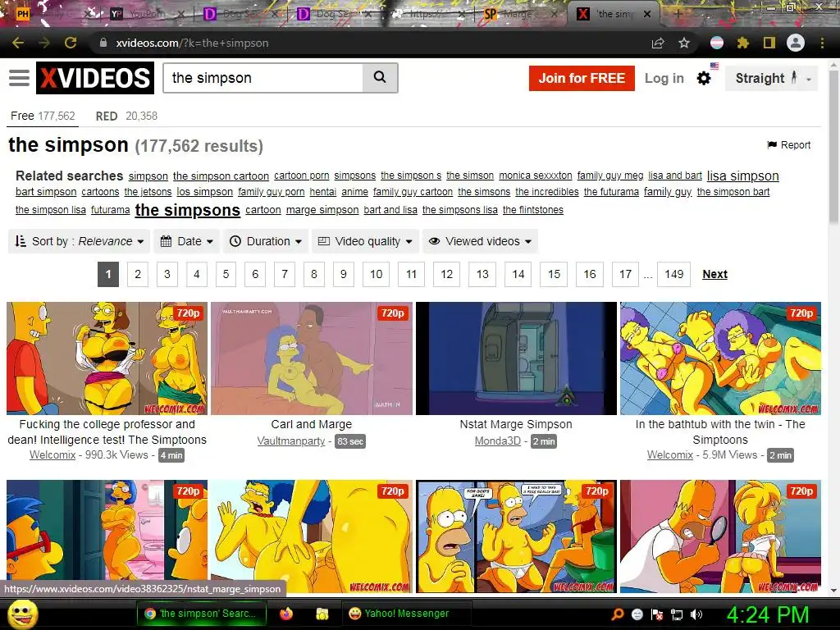840x630 pixels.
Task: Go to the Next results page
Action: [714, 274]
